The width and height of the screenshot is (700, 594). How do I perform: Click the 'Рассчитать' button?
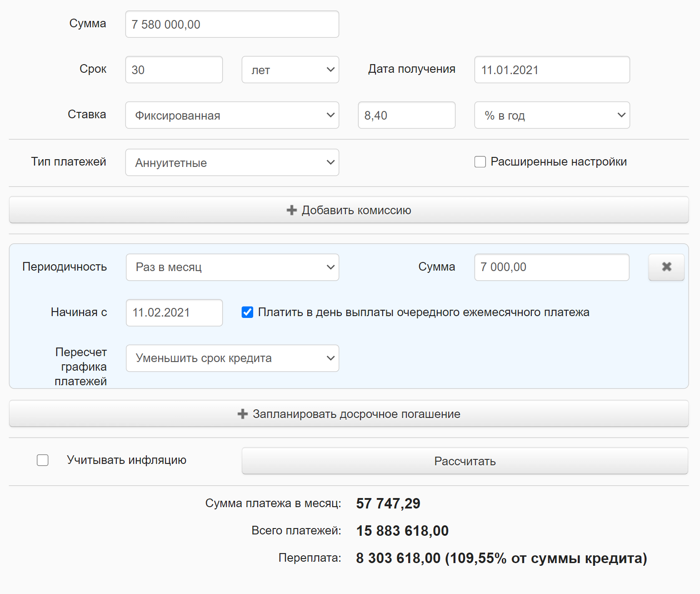point(465,461)
